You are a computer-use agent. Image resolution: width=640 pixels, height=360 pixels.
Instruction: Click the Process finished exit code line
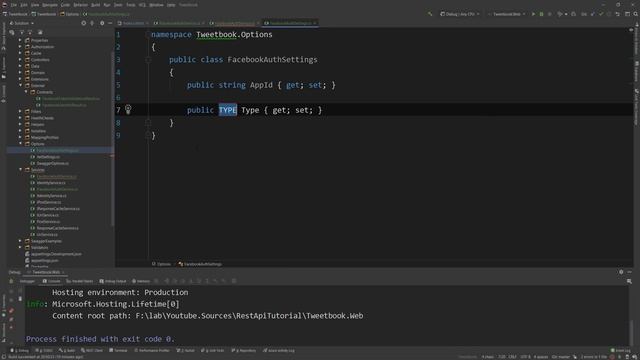click(x=100, y=339)
